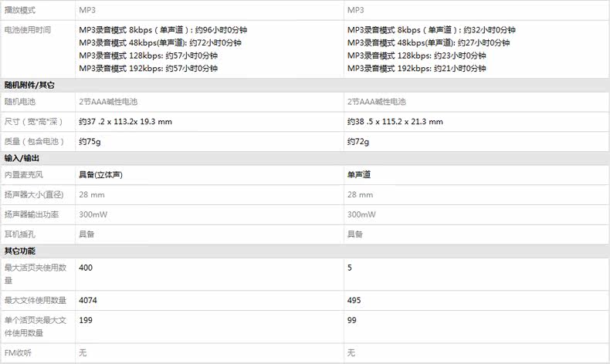Viewport: 610px width, 364px height.
Task: Select the 输入/输出 section header row
Action: pyautogui.click(x=22, y=158)
